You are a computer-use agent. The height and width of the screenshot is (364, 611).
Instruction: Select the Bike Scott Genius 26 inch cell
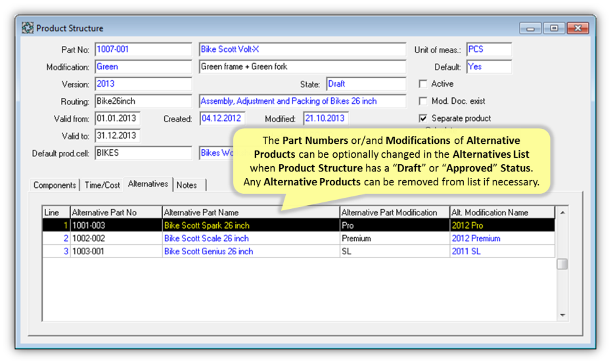(x=251, y=252)
